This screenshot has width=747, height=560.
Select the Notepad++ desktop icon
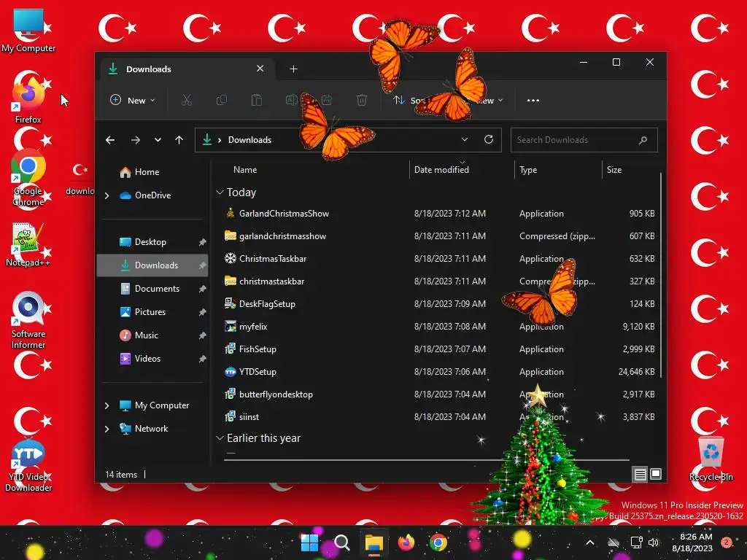[28, 245]
